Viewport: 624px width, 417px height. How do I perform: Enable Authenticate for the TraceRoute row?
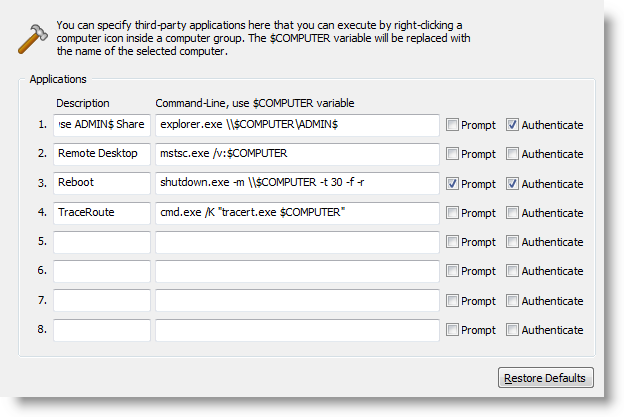click(512, 212)
